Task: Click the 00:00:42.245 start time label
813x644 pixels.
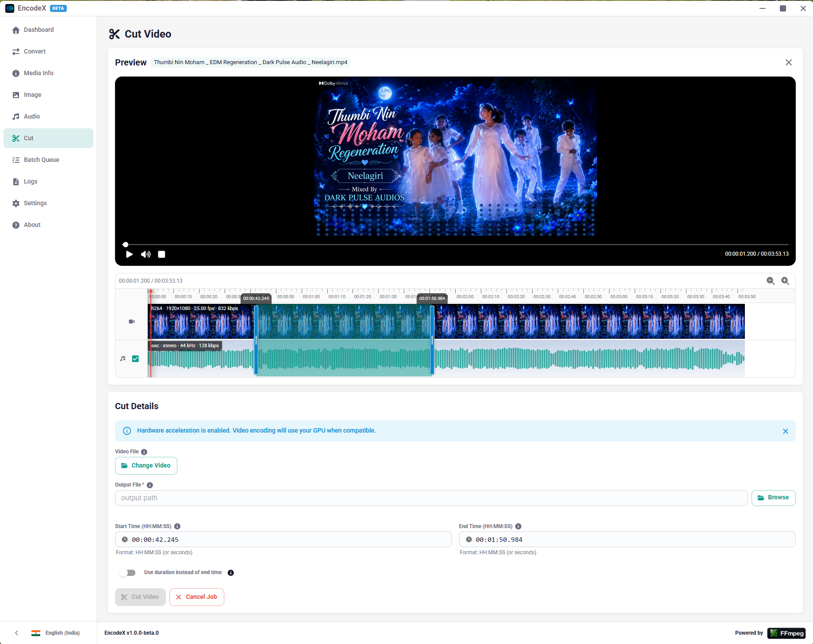Action: click(256, 299)
